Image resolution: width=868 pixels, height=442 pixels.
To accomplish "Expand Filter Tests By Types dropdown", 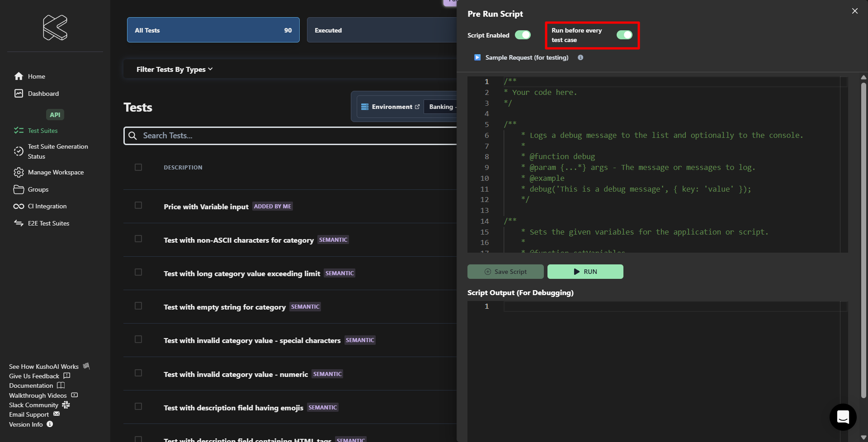I will [x=175, y=70].
